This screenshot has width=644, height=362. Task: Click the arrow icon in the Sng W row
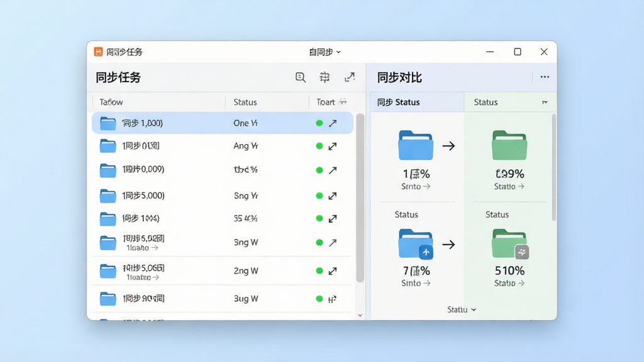click(333, 243)
